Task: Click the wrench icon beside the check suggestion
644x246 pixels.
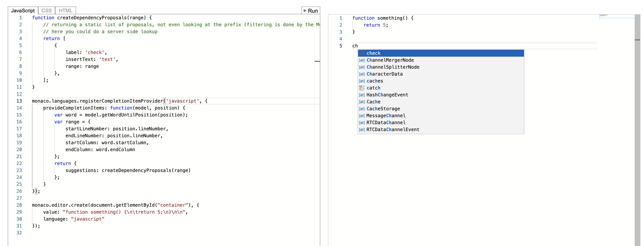Action: (362, 53)
